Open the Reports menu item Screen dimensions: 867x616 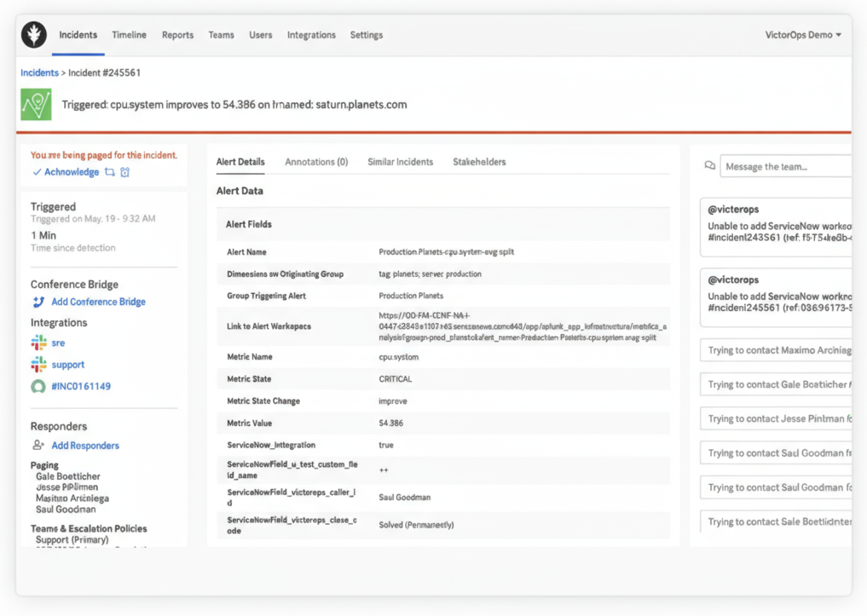point(177,35)
